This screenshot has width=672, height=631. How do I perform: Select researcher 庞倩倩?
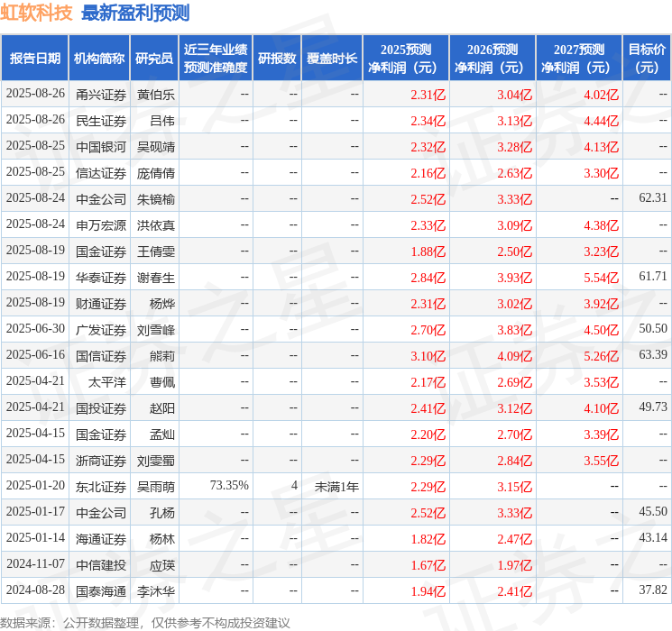coord(155,173)
